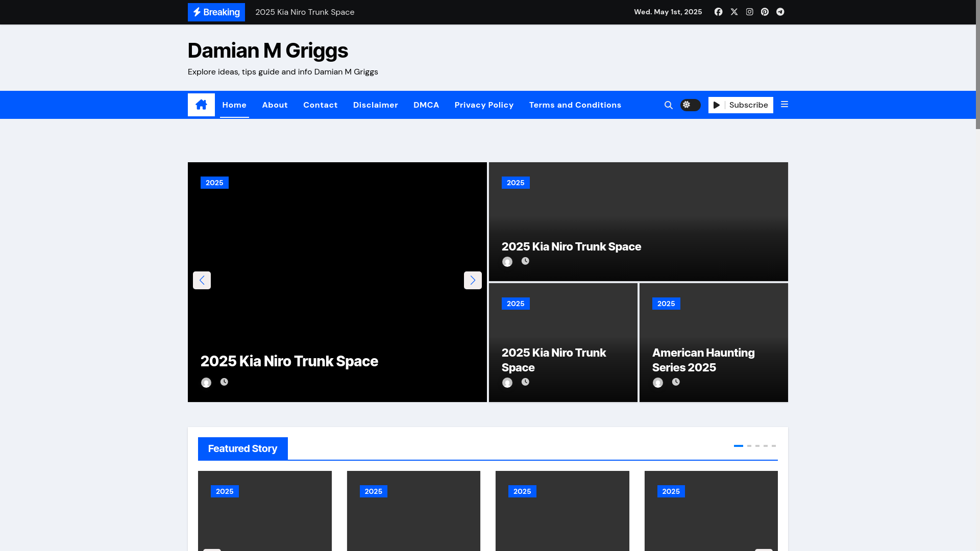Click 2025 tag on American Haunting card

coord(666,304)
